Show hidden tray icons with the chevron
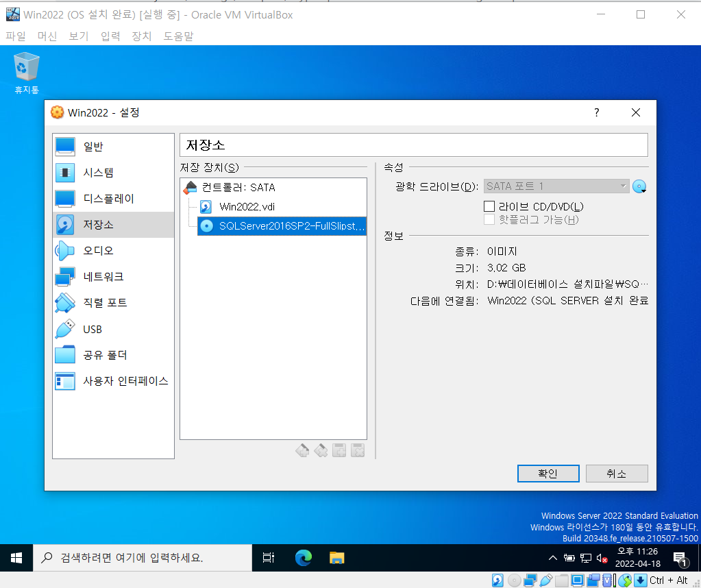 pyautogui.click(x=552, y=558)
